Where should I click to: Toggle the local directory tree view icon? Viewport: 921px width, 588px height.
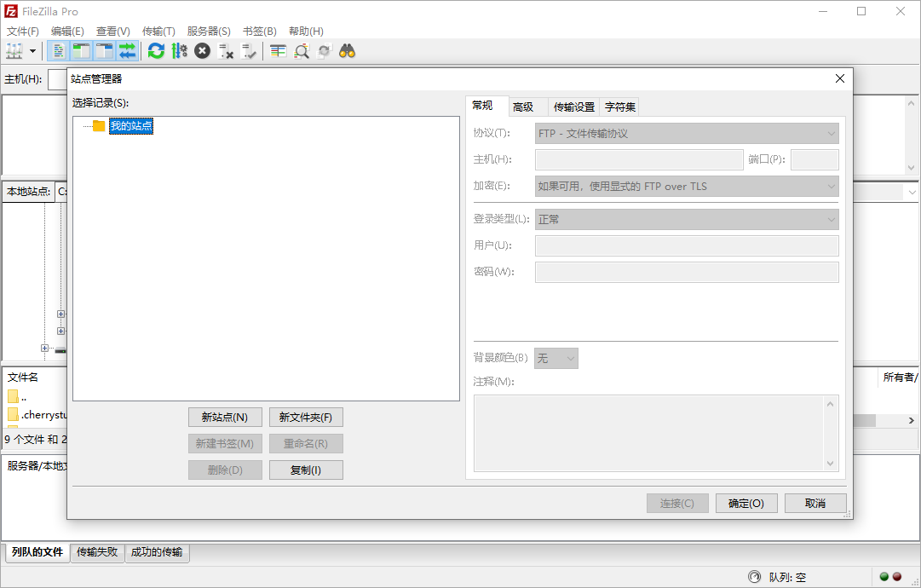81,50
